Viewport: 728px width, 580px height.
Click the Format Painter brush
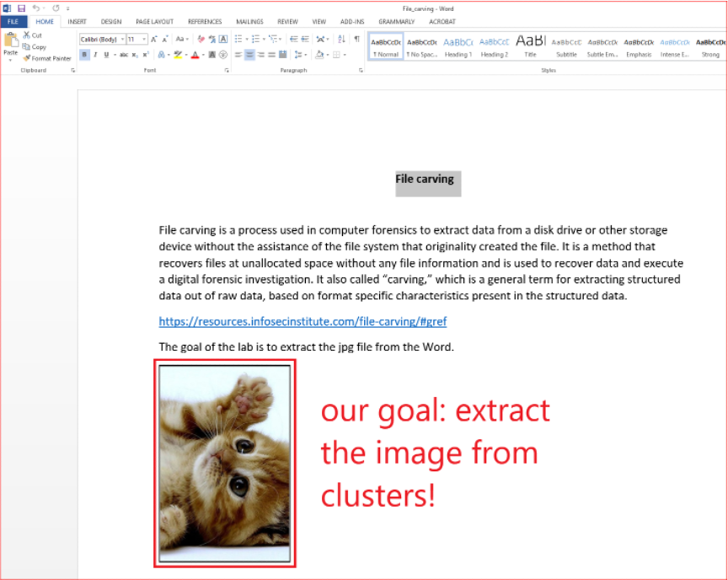pos(26,58)
